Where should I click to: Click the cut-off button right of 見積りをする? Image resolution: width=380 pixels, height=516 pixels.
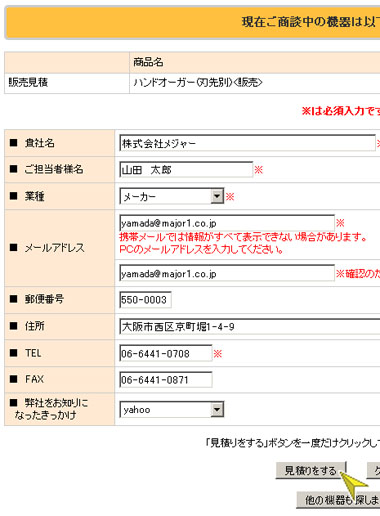[374, 471]
